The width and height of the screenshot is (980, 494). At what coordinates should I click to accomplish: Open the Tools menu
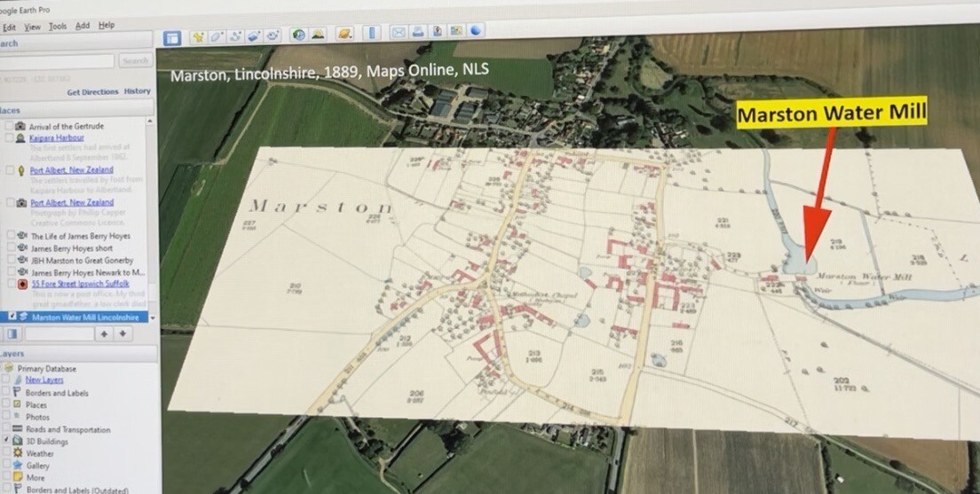[58, 27]
